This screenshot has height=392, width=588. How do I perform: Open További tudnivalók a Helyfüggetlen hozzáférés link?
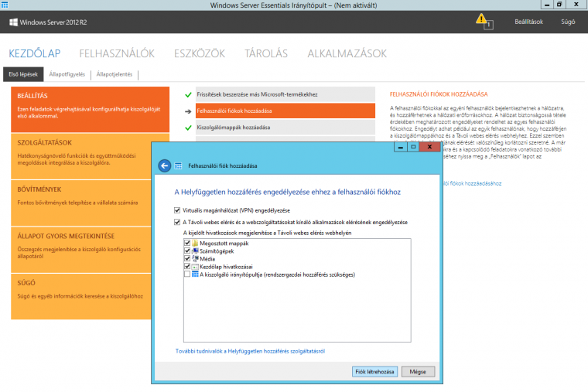[x=250, y=351]
